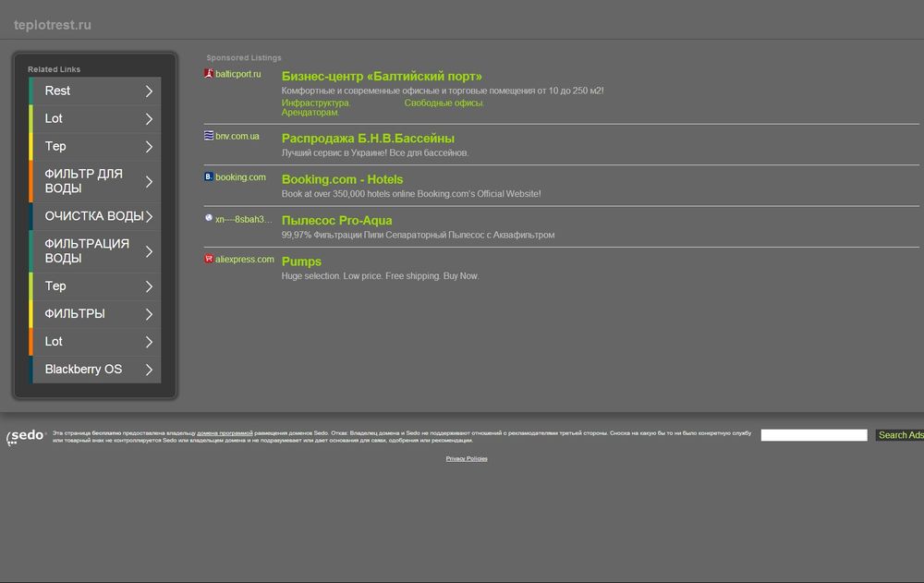Open the Распродажа Б.Н.В.Бассейны listing
Screen dimensions: 924x583
pyautogui.click(x=368, y=138)
